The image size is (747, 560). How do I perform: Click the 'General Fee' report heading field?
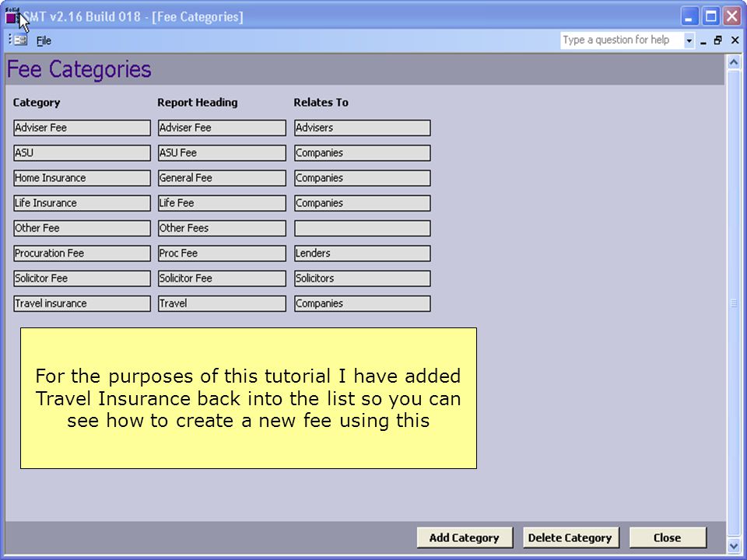pyautogui.click(x=222, y=178)
